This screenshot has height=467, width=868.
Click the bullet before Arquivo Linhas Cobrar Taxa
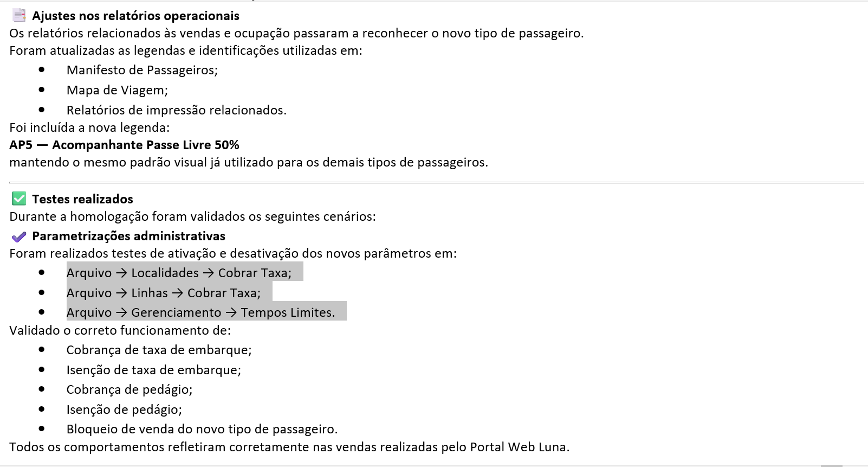pyautogui.click(x=42, y=292)
